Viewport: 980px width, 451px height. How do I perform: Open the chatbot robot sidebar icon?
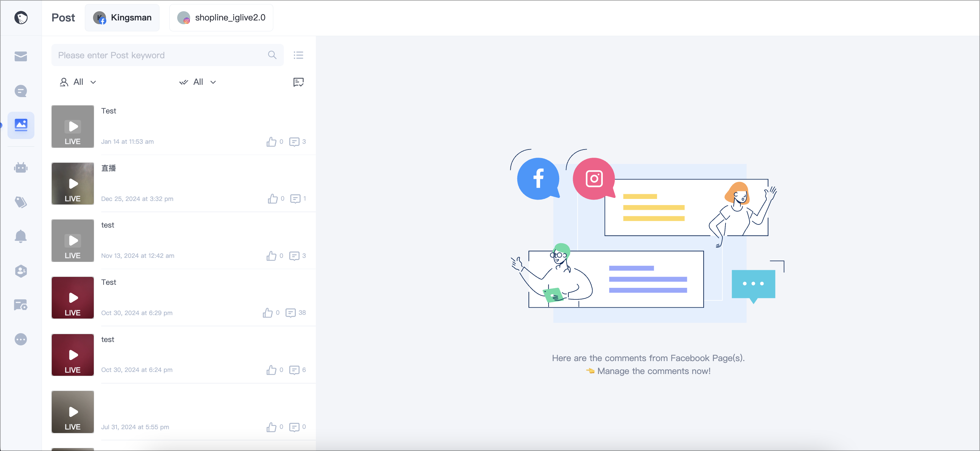pyautogui.click(x=21, y=167)
